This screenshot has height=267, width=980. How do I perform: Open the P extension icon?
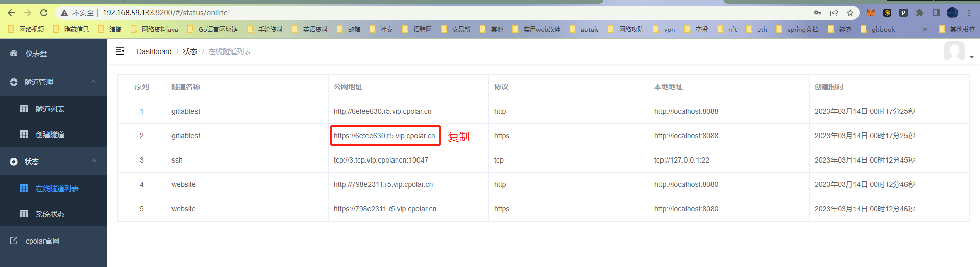(903, 13)
